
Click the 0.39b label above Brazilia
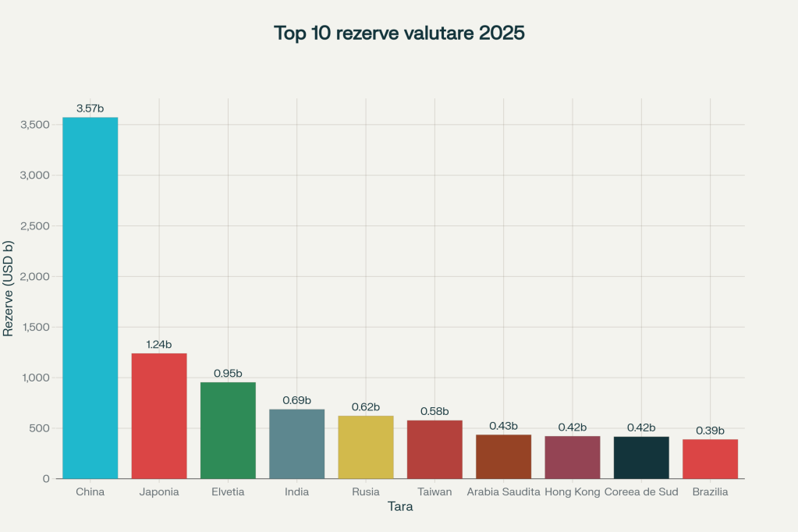[x=710, y=431]
